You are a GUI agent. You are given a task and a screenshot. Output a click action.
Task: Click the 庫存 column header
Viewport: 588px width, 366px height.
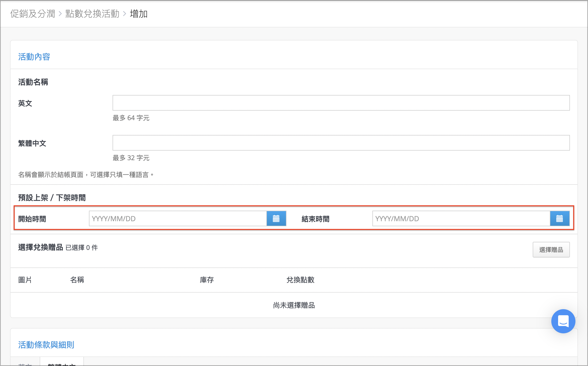coord(207,280)
